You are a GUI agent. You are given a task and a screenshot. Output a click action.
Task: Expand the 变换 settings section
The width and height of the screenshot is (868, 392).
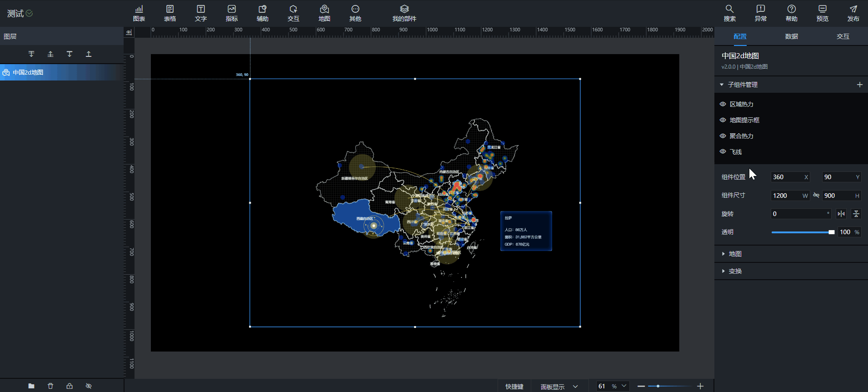(735, 271)
